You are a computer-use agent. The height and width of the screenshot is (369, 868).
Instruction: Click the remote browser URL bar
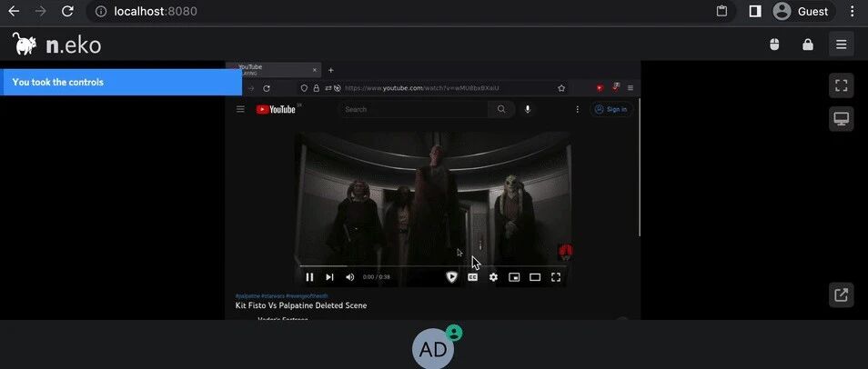click(432, 88)
